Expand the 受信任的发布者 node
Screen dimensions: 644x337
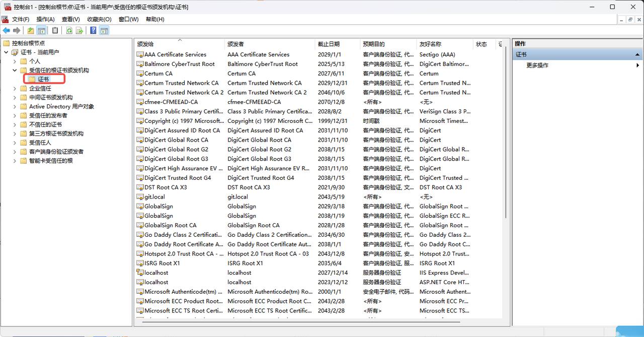[x=15, y=116]
